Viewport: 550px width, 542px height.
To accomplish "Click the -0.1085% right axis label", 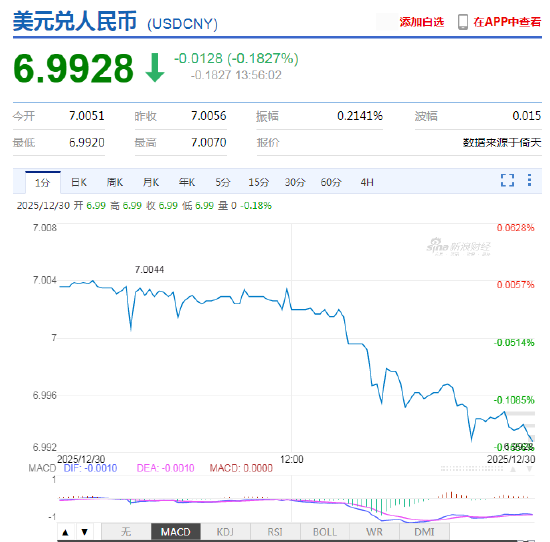I will [514, 400].
